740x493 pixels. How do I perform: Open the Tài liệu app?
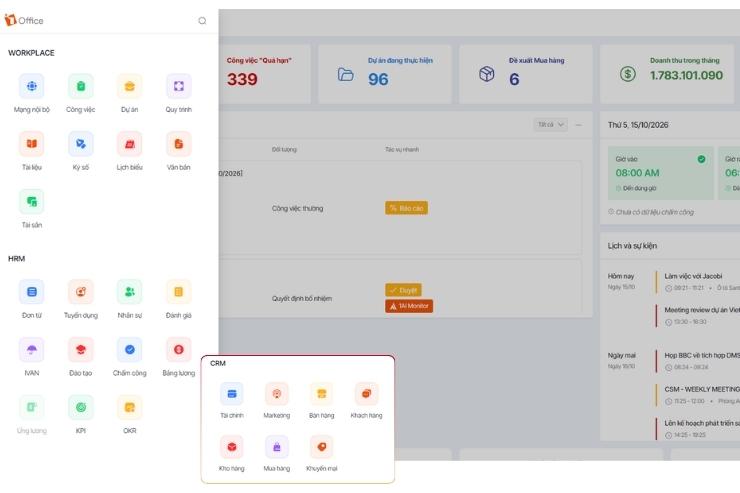[32, 144]
